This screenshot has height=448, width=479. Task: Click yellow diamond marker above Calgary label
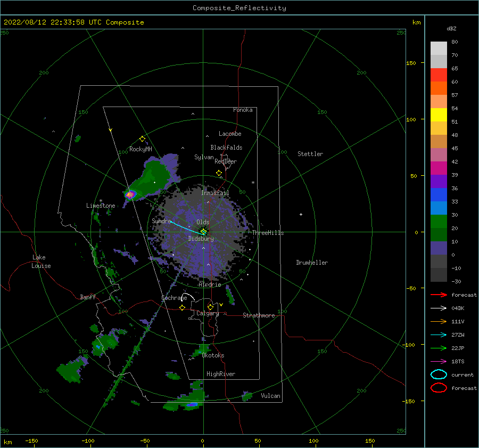(210, 307)
